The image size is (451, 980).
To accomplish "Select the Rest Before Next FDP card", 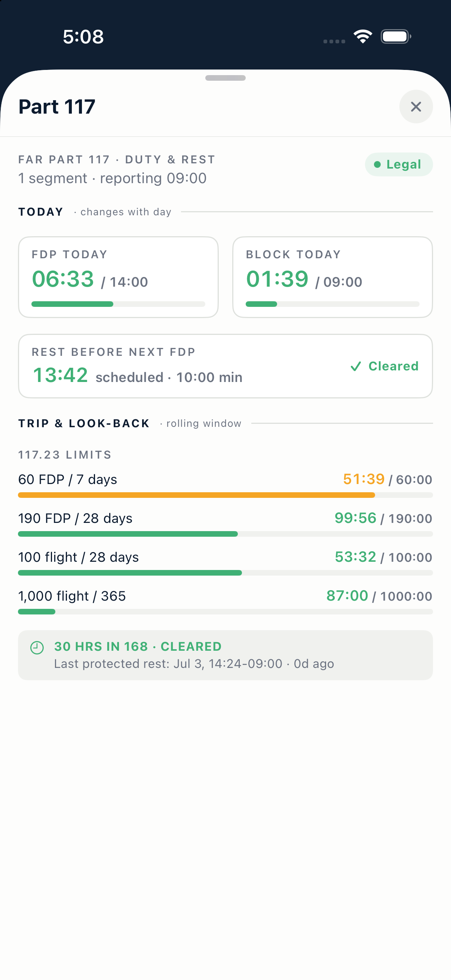I will (225, 366).
